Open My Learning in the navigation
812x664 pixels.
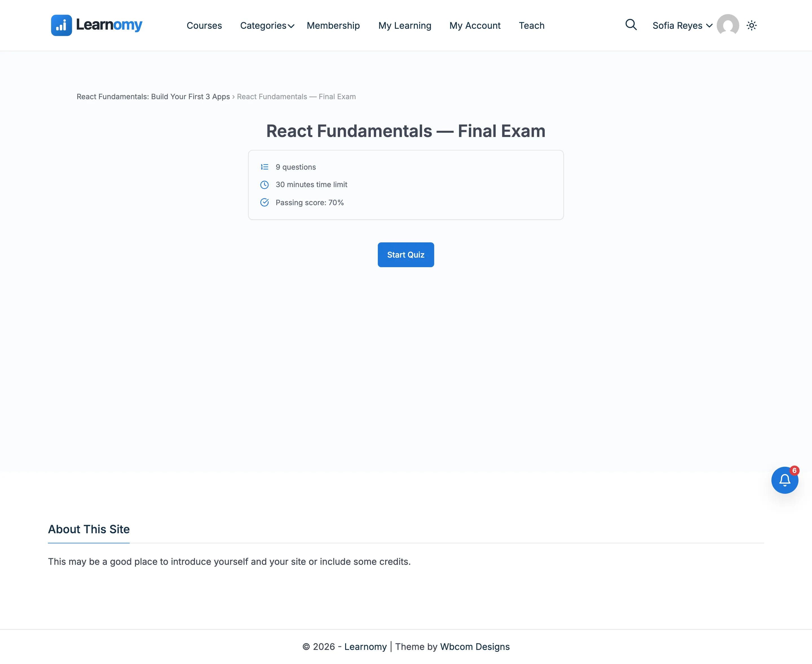point(405,26)
